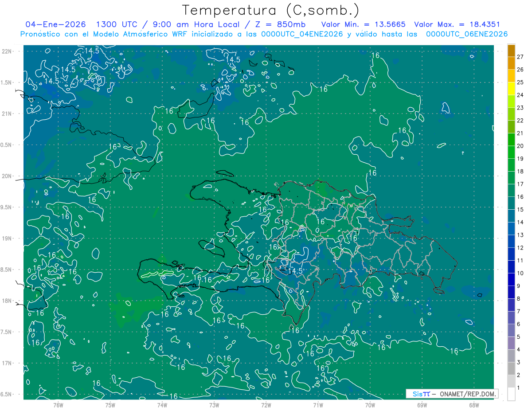The height and width of the screenshot is (411, 532).
Task: Pick the teal swatch between 15 and 16
Action: coord(511,204)
